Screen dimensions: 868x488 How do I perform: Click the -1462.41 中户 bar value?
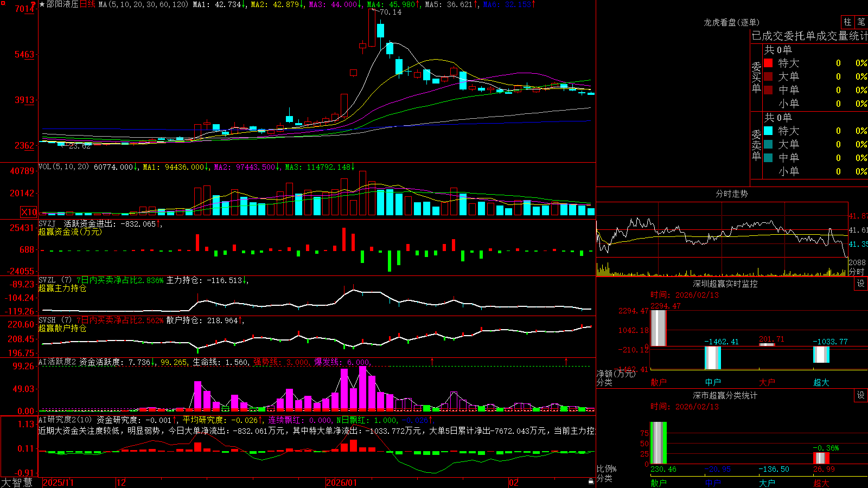(721, 342)
